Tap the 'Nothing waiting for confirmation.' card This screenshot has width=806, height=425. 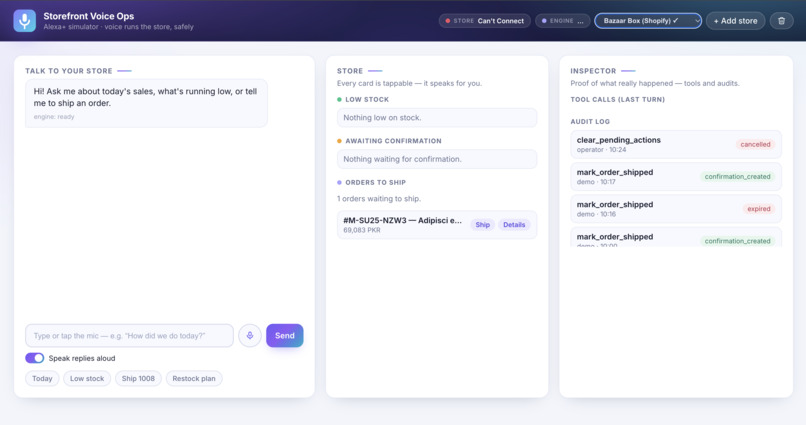(x=437, y=159)
